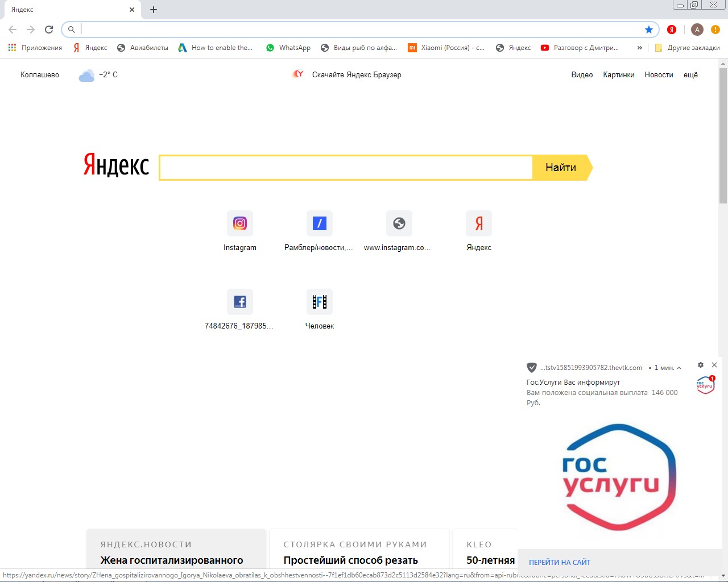The width and height of the screenshot is (728, 582).
Task: Expand hidden bookmarks with » chevron
Action: click(640, 48)
